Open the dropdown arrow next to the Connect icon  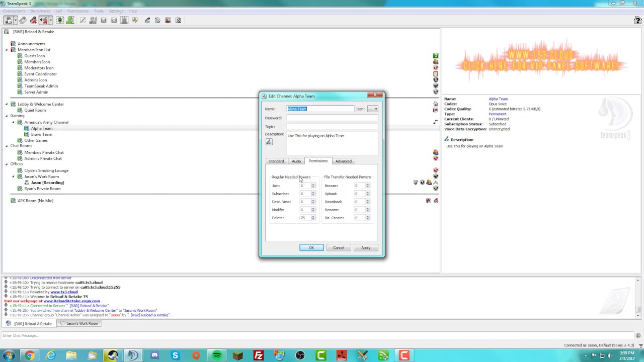[x=15, y=20]
